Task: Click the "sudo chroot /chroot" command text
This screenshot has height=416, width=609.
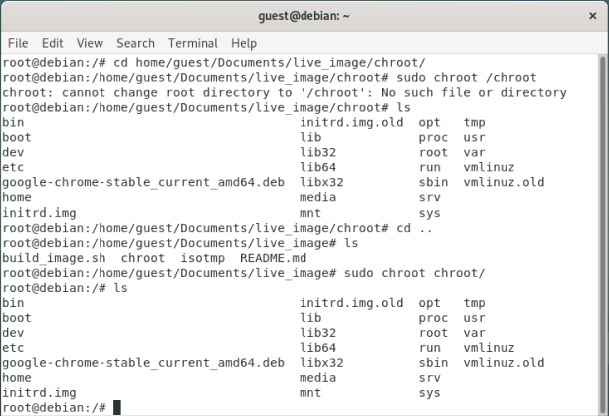Action: [468, 78]
